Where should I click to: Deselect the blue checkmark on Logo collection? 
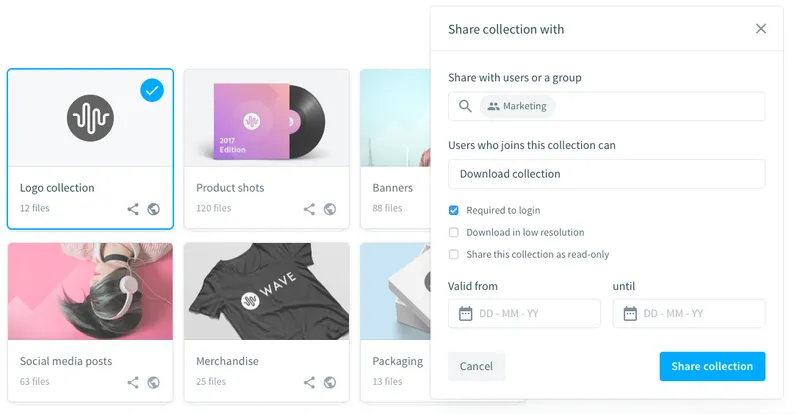point(152,90)
